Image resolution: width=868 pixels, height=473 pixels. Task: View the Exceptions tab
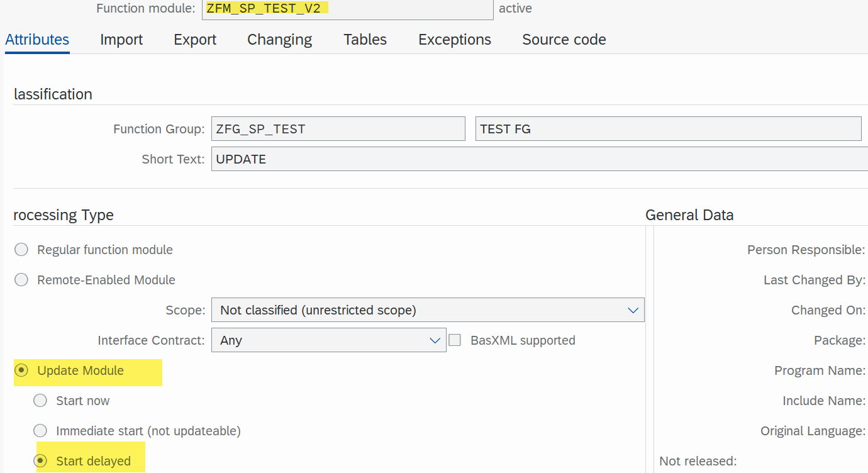tap(454, 39)
